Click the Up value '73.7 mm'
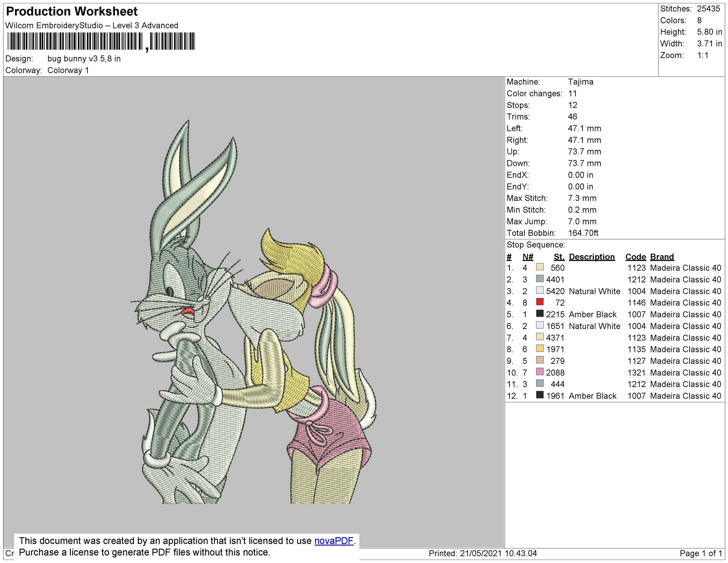 [x=584, y=152]
